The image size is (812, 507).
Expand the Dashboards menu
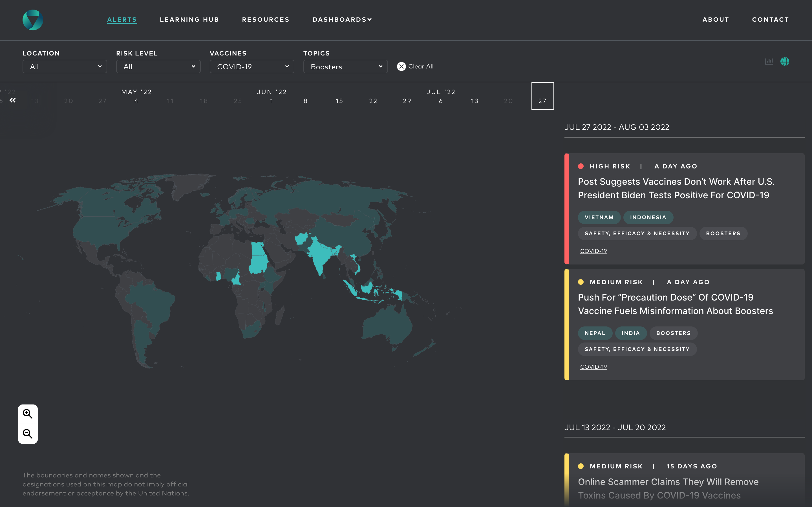pyautogui.click(x=342, y=19)
